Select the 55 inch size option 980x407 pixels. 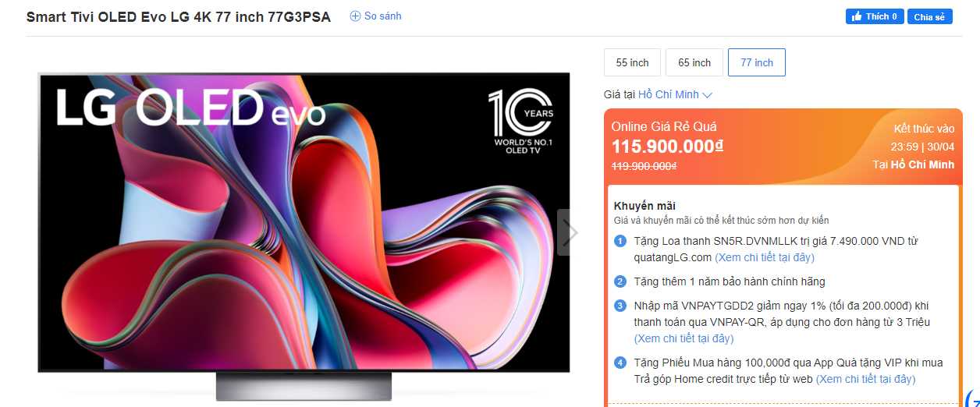click(x=632, y=62)
